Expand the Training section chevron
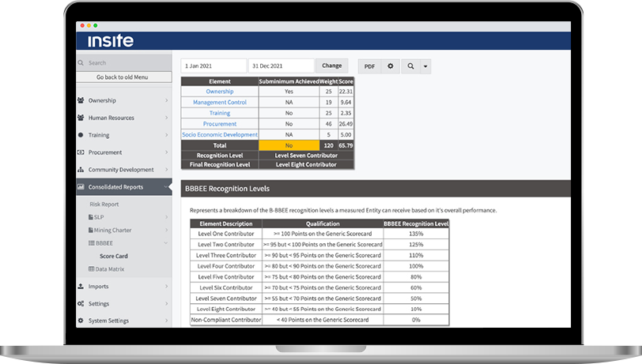Viewport: 642px width, 364px height. coord(166,136)
